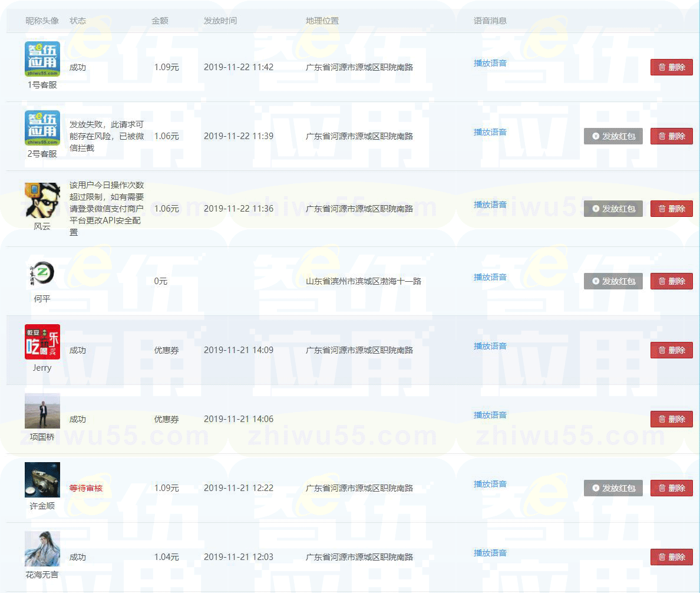
Task: Click 花海无言's avatar picture
Action: pos(42,549)
